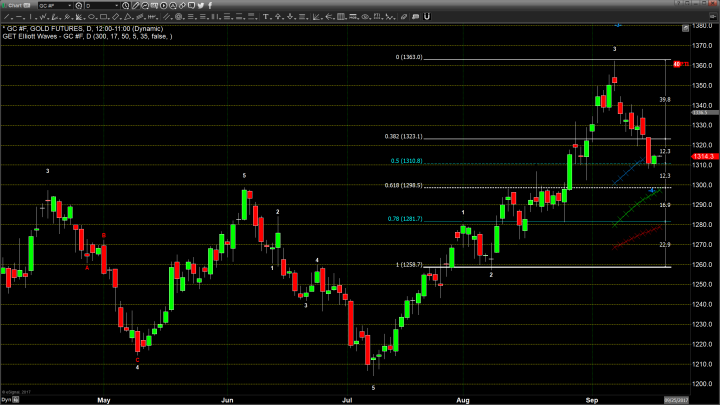Select the rectangle drawing tool

[x=103, y=17]
